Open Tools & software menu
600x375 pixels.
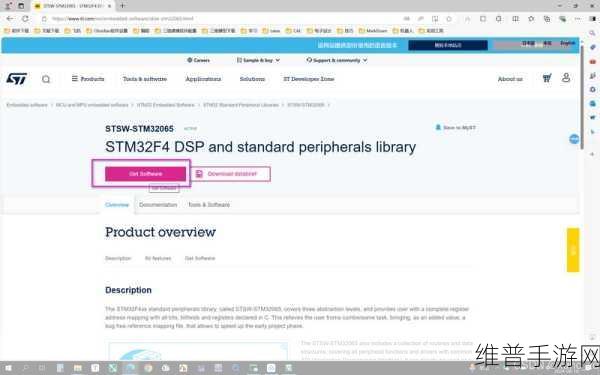(145, 79)
